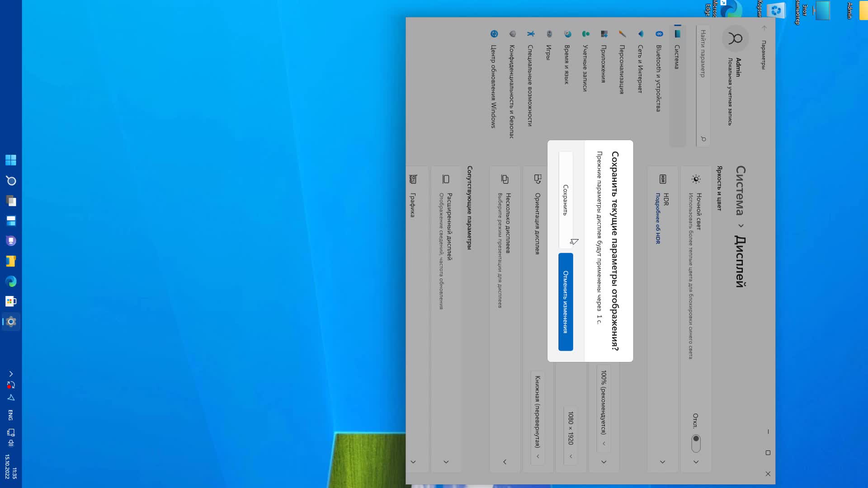The image size is (868, 488).
Task: Open the Подробнее об HDR link
Action: tap(658, 219)
